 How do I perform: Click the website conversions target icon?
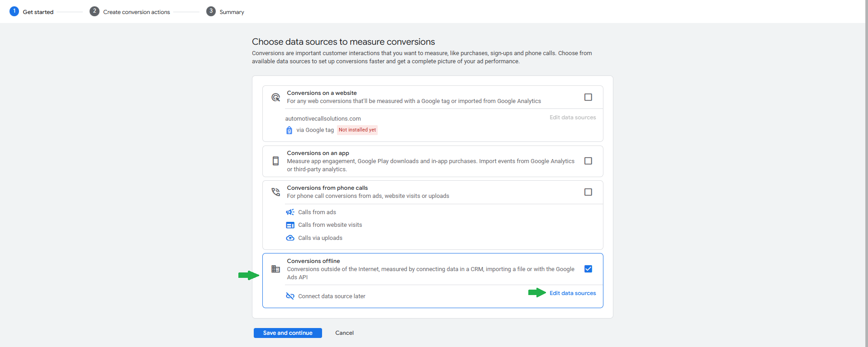click(x=275, y=97)
